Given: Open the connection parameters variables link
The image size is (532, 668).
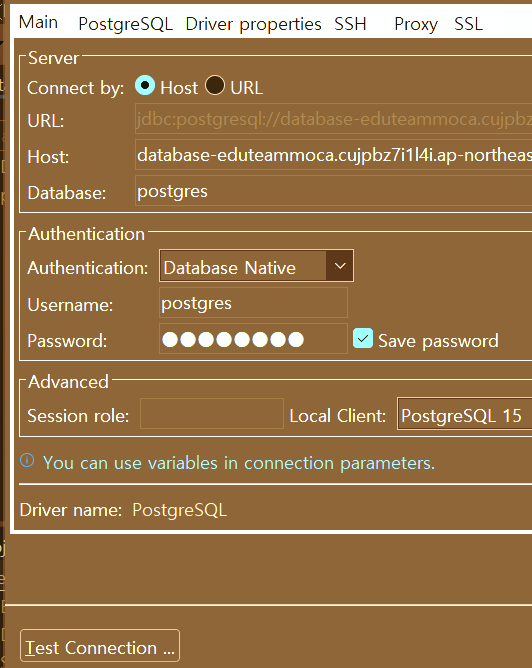Looking at the screenshot, I should click(x=239, y=463).
